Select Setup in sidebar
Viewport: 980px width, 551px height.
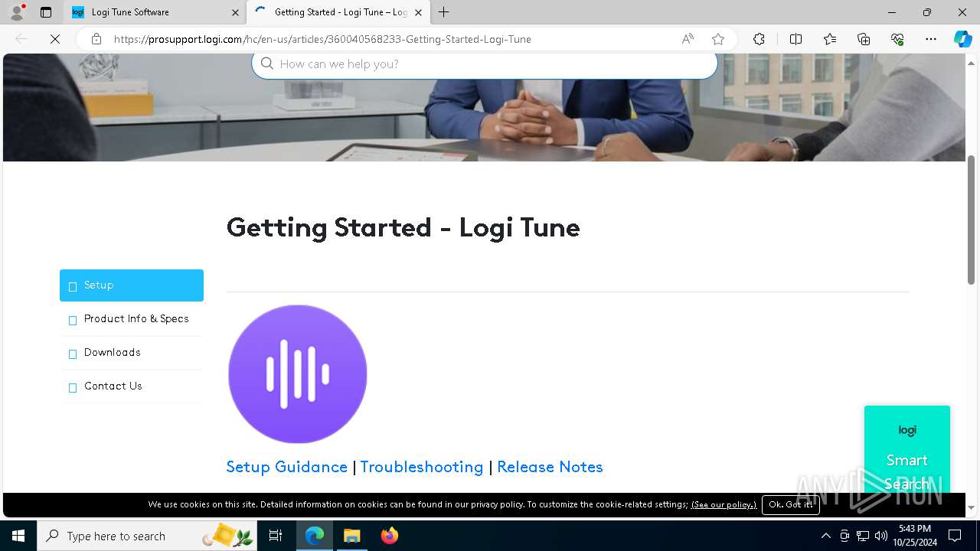click(x=132, y=285)
